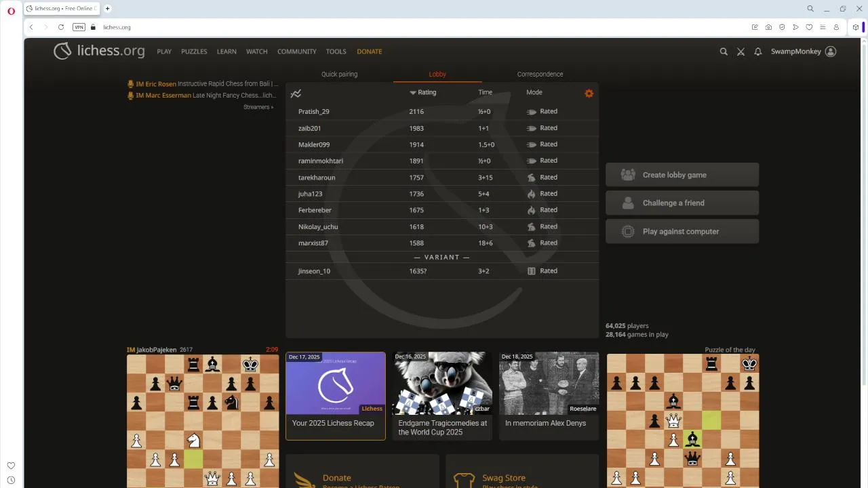The width and height of the screenshot is (868, 488).
Task: Open the notifications bell
Action: [758, 52]
